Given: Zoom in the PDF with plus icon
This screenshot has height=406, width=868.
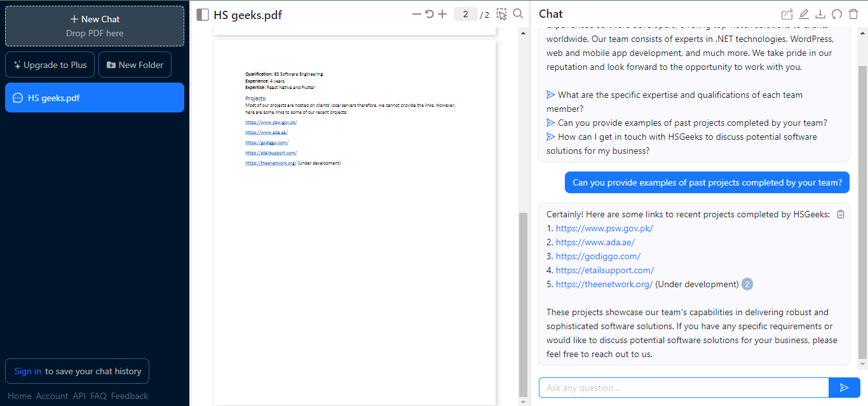Looking at the screenshot, I should 442,14.
